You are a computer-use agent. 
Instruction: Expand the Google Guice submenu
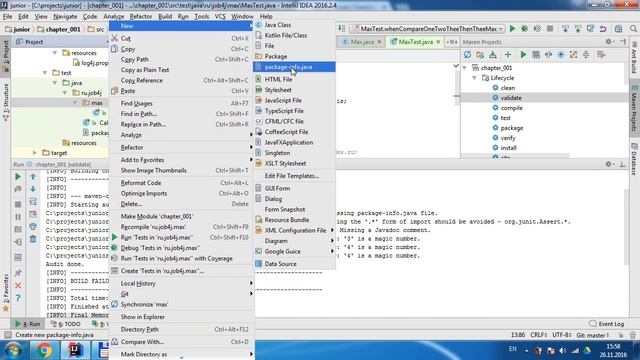[294, 251]
